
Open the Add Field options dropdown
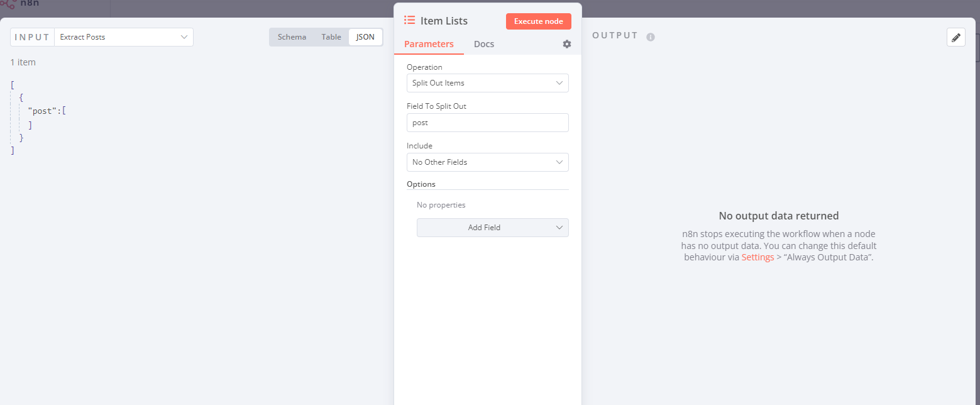tap(492, 228)
